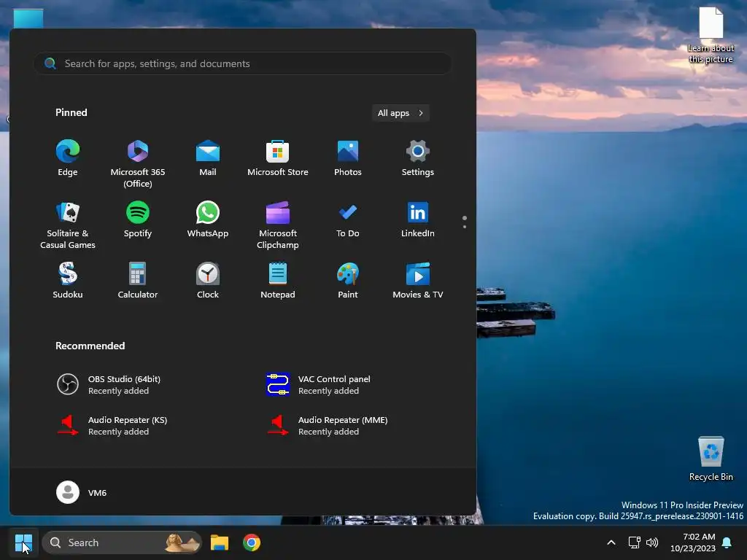Open Notepad
The height and width of the screenshot is (560, 747).
pos(278,281)
